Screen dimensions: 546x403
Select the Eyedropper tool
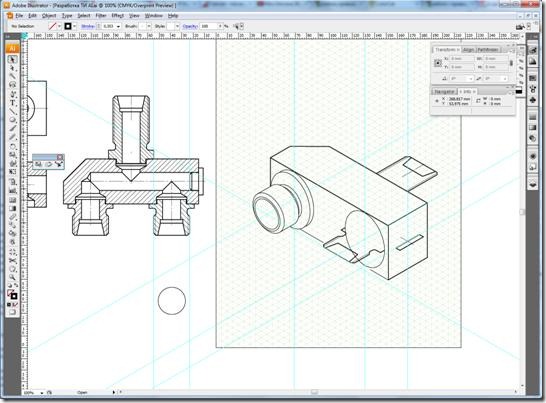(x=13, y=217)
